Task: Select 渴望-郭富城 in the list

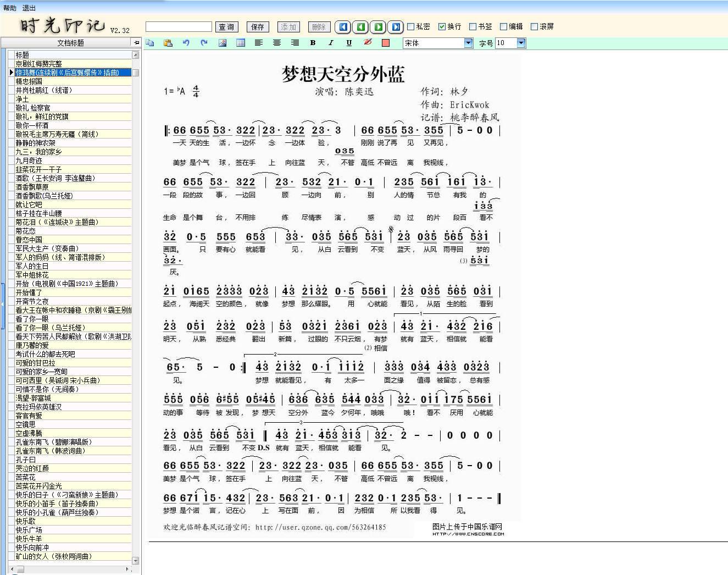Action: pos(73,398)
